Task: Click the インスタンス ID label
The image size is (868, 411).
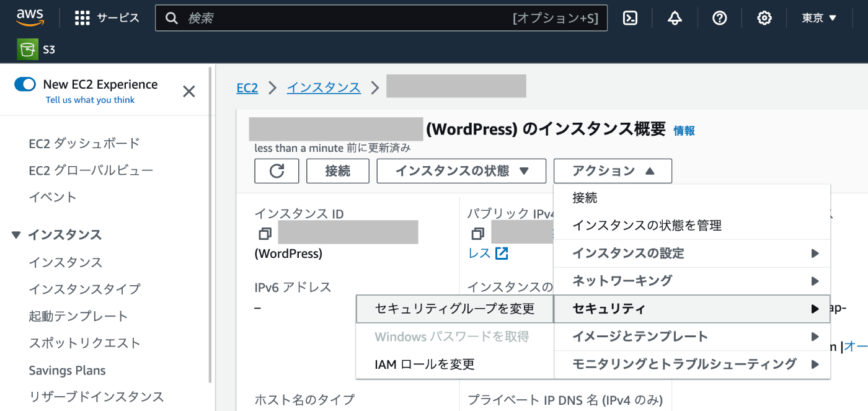Action: 299,214
